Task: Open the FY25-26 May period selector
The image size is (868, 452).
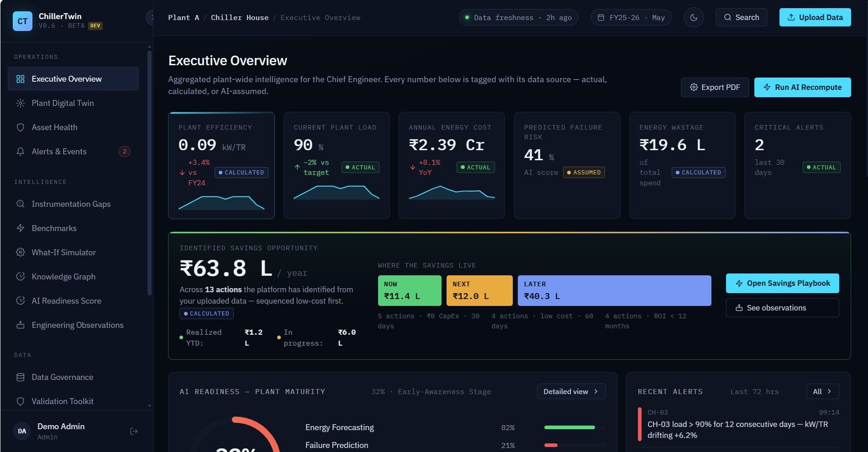Action: (631, 17)
